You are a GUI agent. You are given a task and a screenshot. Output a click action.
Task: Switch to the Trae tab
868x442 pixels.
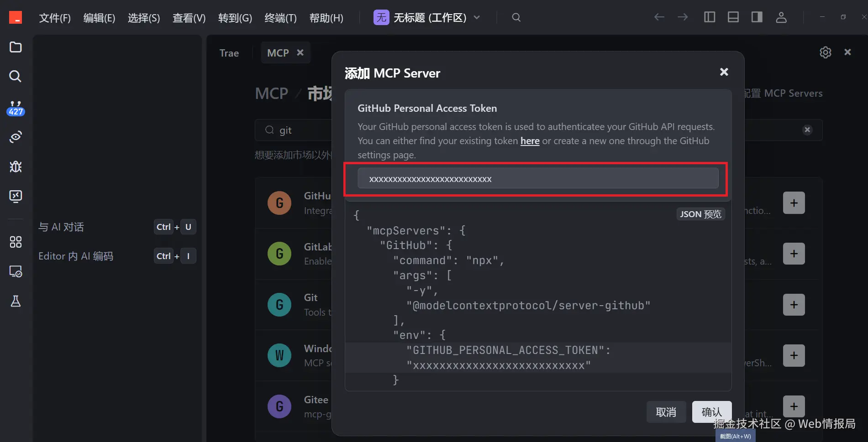click(229, 53)
